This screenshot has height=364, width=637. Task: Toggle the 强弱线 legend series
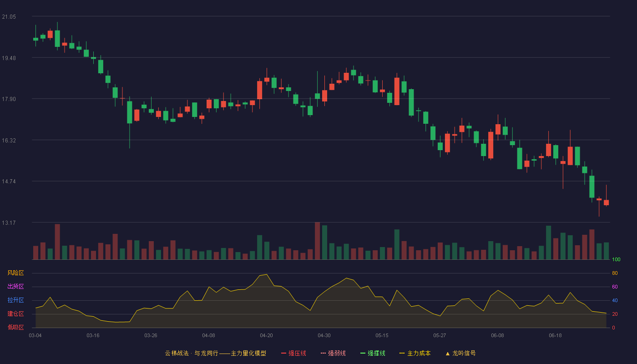click(x=333, y=353)
